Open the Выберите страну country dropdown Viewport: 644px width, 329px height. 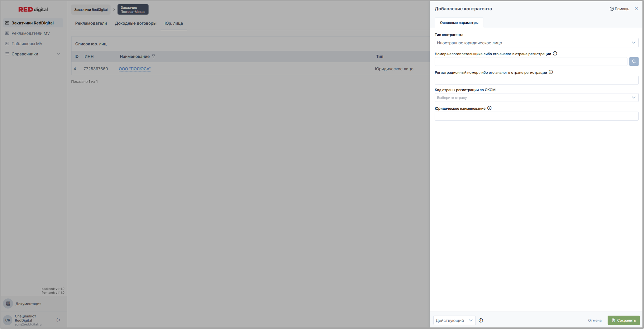(x=536, y=98)
